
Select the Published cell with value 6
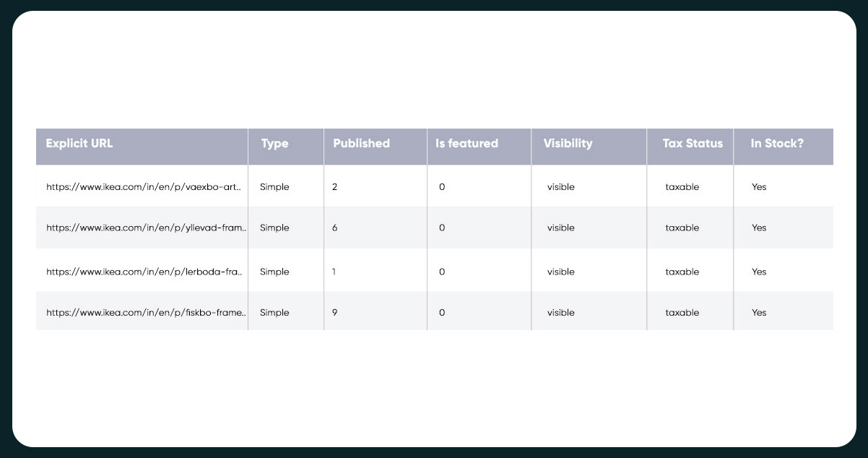tap(335, 228)
